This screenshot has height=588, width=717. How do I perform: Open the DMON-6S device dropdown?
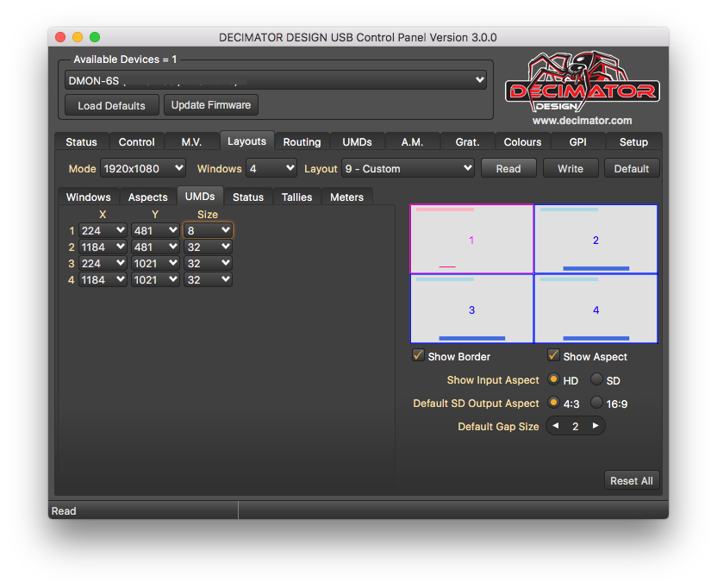275,80
